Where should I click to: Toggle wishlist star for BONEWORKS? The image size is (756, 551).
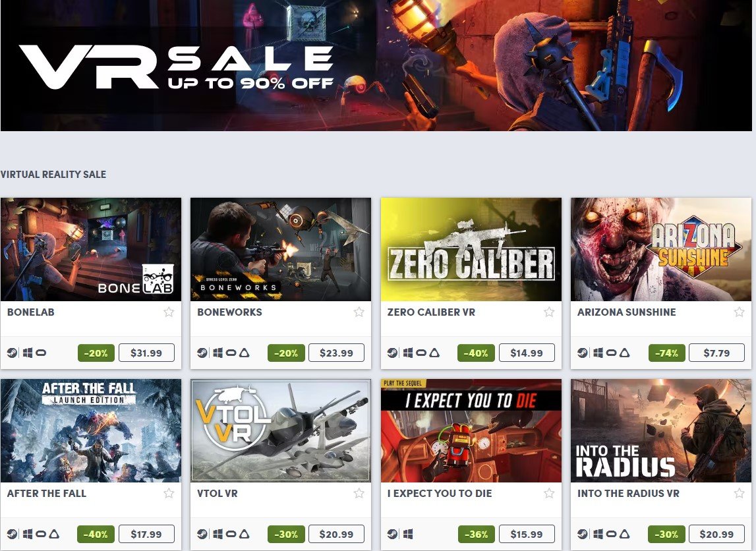point(359,312)
